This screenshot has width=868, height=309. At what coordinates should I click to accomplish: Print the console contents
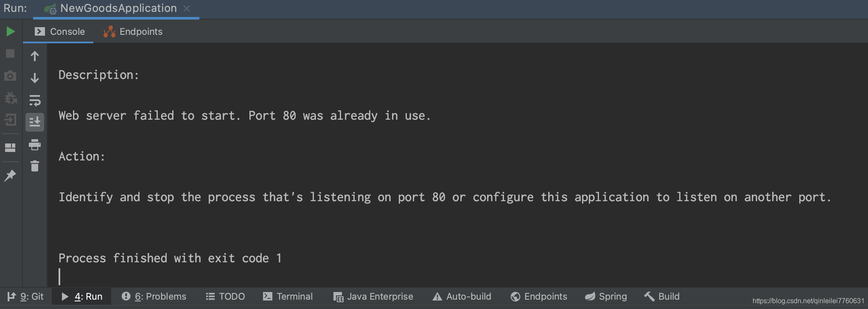tap(35, 145)
